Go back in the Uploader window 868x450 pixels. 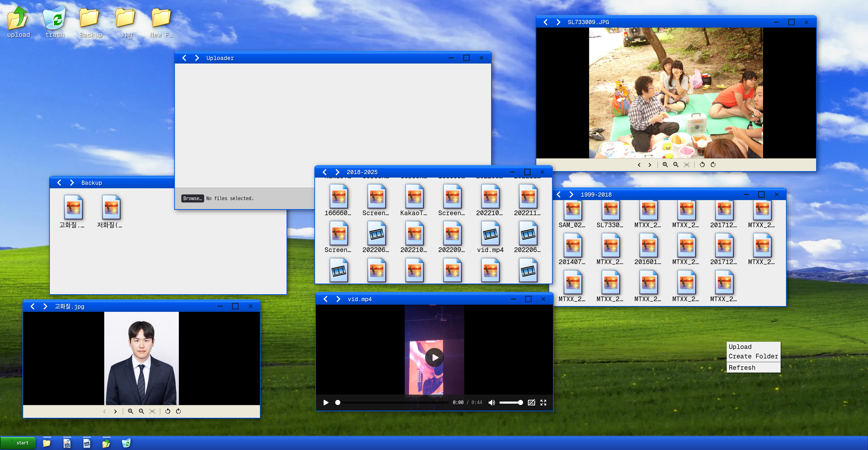pos(184,58)
